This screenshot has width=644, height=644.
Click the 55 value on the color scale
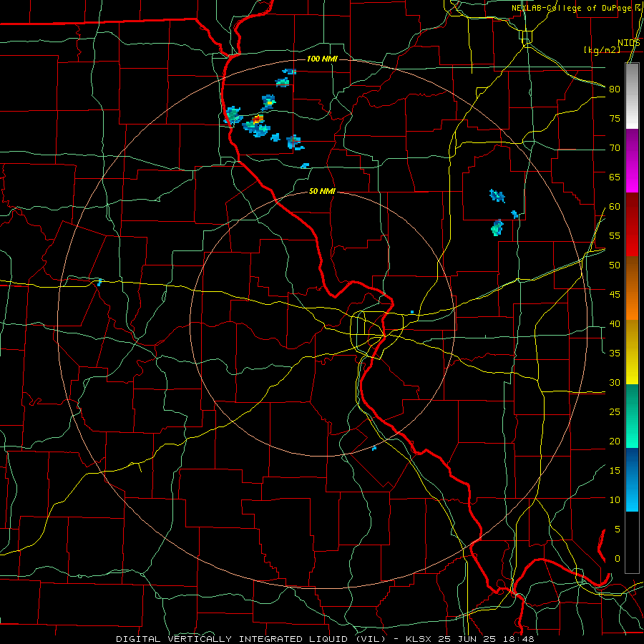pos(615,235)
